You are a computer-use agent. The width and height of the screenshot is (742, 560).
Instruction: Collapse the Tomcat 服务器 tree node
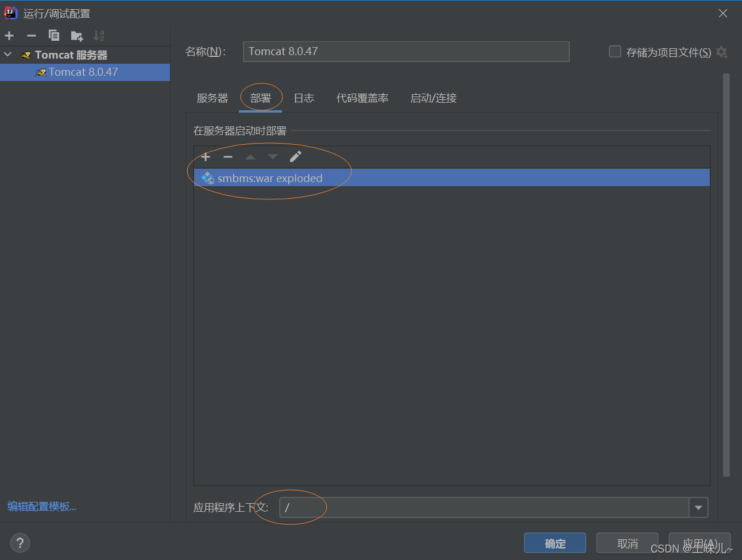pyautogui.click(x=8, y=55)
